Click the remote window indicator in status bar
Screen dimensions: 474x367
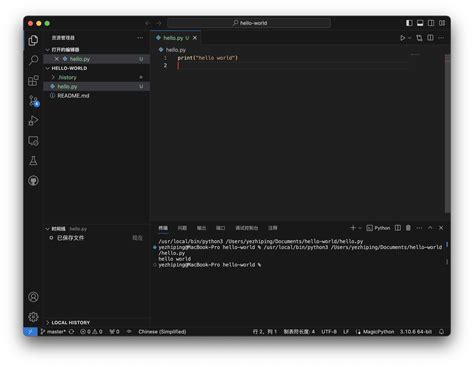(30, 332)
